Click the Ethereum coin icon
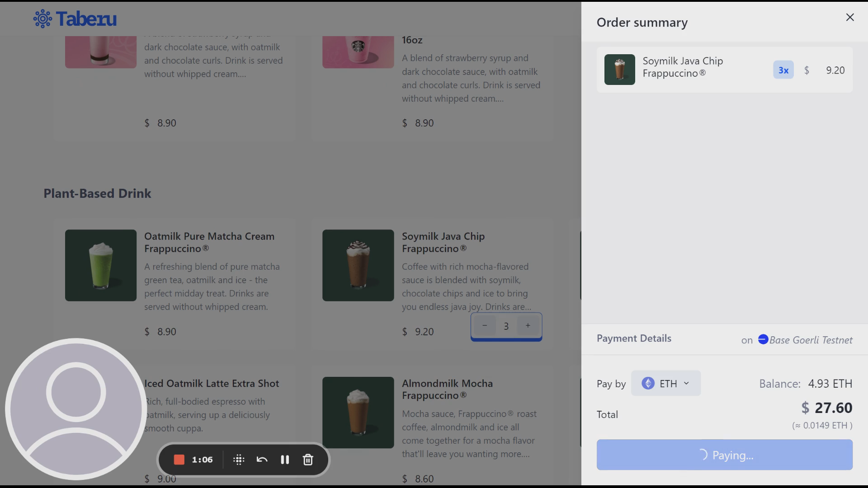Viewport: 868px width, 488px height. coord(648,383)
